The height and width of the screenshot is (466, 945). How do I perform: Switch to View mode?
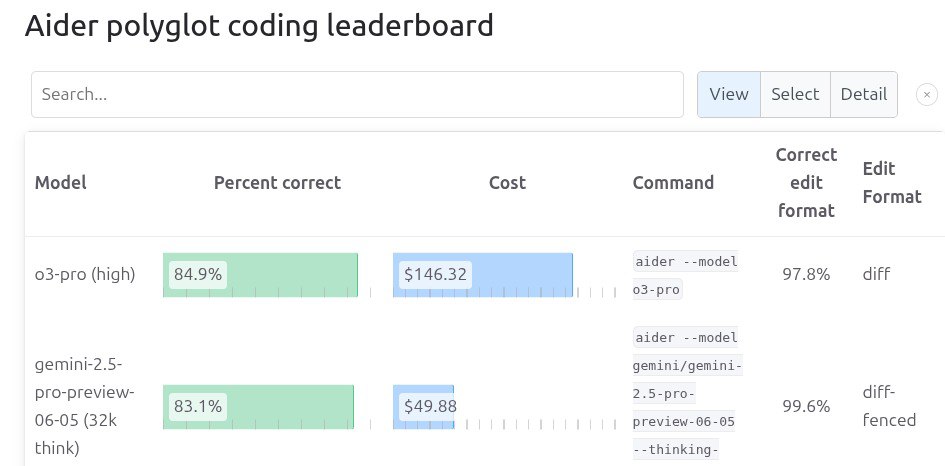click(729, 95)
